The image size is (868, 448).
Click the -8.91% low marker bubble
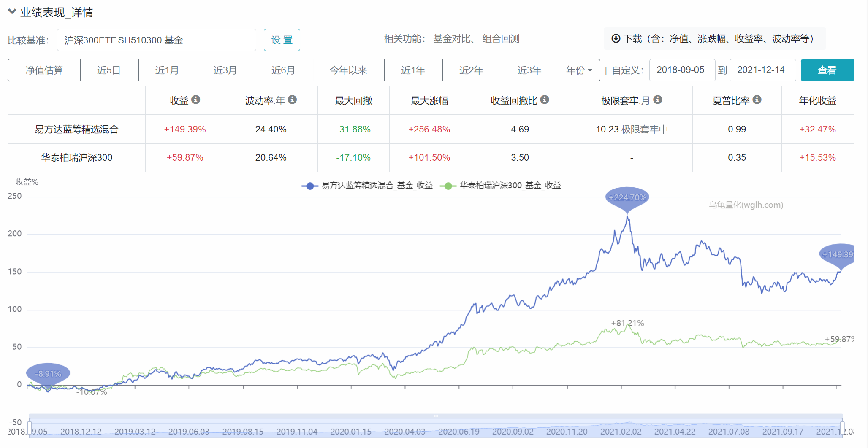48,374
